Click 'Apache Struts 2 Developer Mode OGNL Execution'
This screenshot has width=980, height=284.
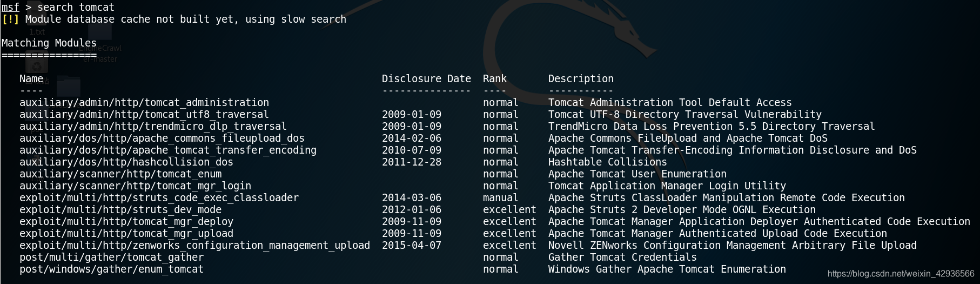[682, 210]
